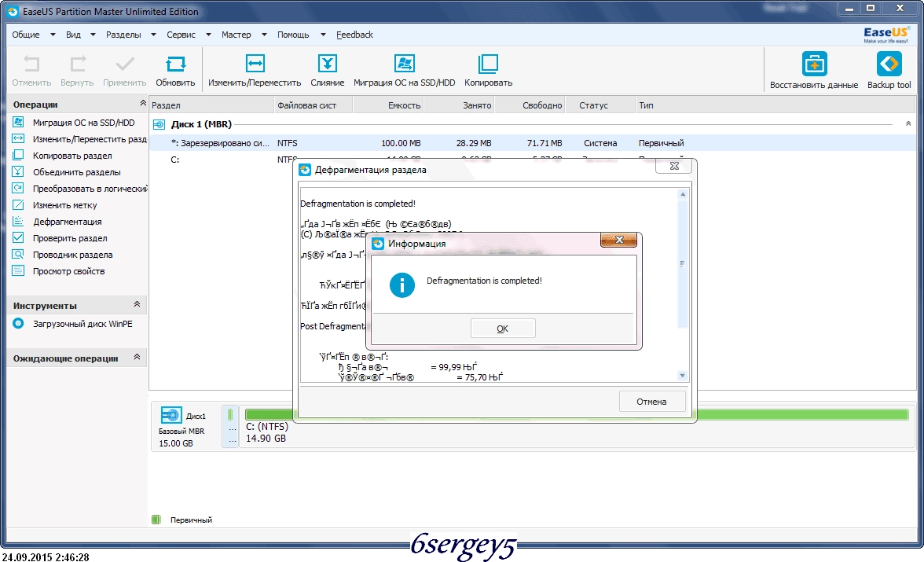The width and height of the screenshot is (924, 562).
Task: Open the Вид menu
Action: tap(73, 35)
